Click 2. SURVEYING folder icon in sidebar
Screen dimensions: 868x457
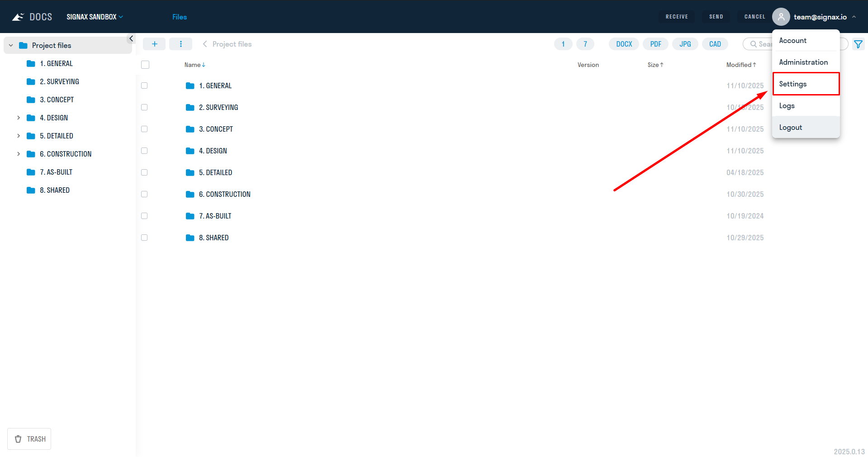click(31, 81)
